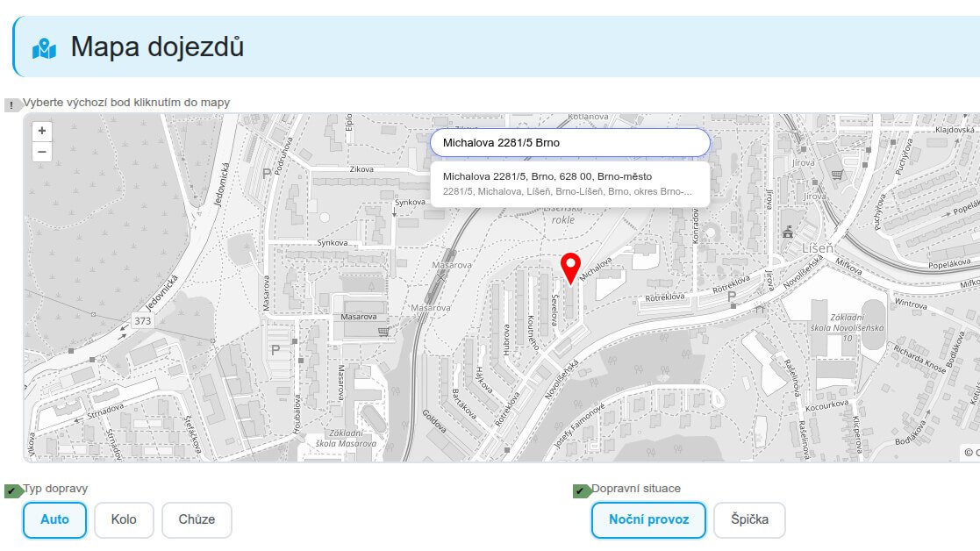Click the check badge next to Dopravní situace
The image size is (980, 551).
coord(581,490)
